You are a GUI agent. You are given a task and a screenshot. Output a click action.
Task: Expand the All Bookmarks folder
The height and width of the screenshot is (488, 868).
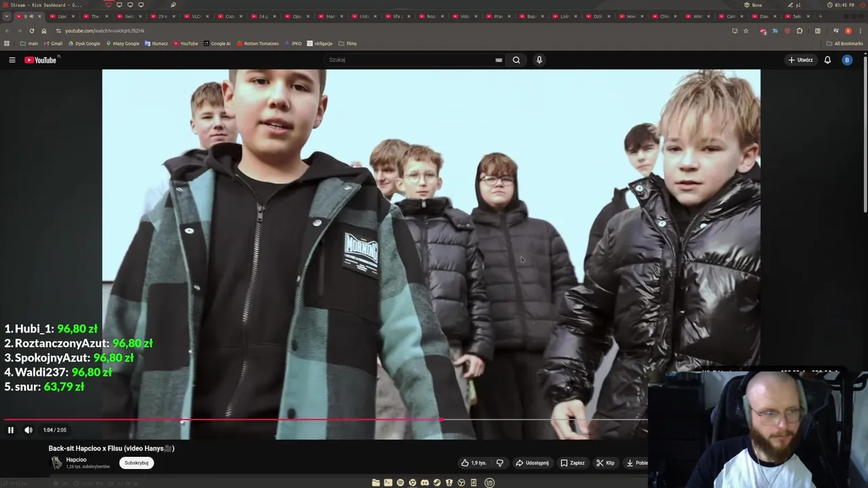coord(844,43)
